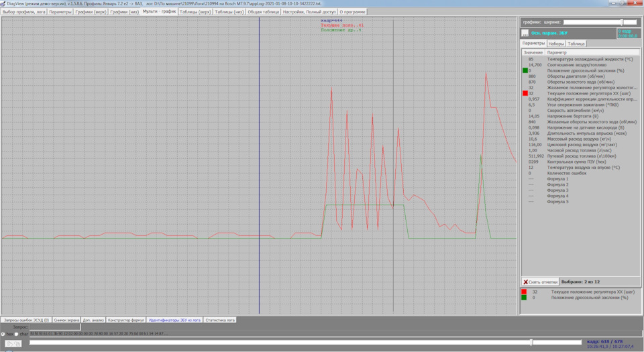Select the 'Формула 1' row

[581, 179]
